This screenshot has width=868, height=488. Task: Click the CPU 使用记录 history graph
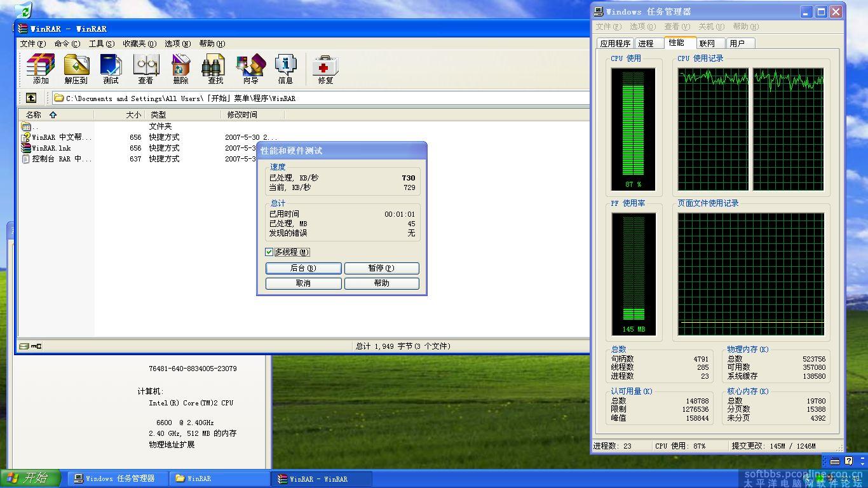pyautogui.click(x=750, y=129)
